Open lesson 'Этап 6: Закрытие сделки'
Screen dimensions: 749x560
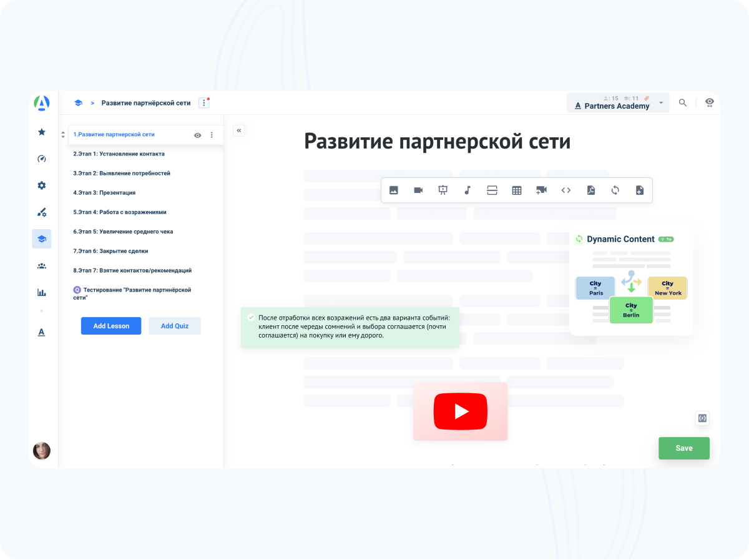[110, 251]
